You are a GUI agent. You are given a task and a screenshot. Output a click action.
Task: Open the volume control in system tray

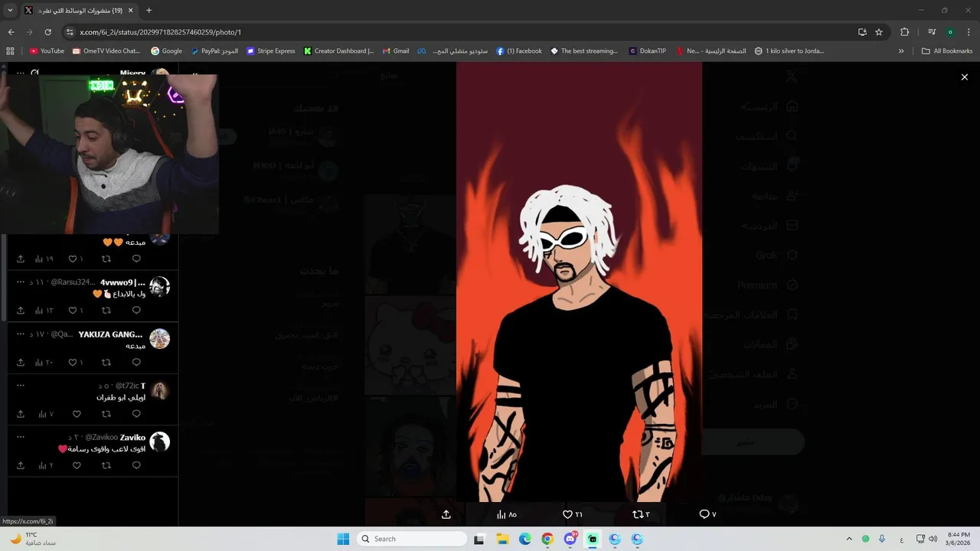933,539
